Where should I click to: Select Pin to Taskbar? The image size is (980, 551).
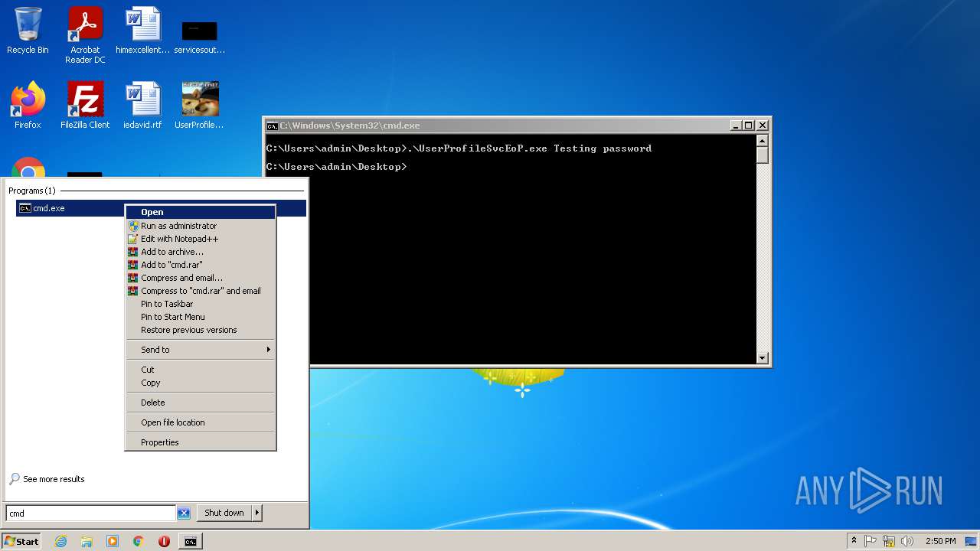(201, 304)
